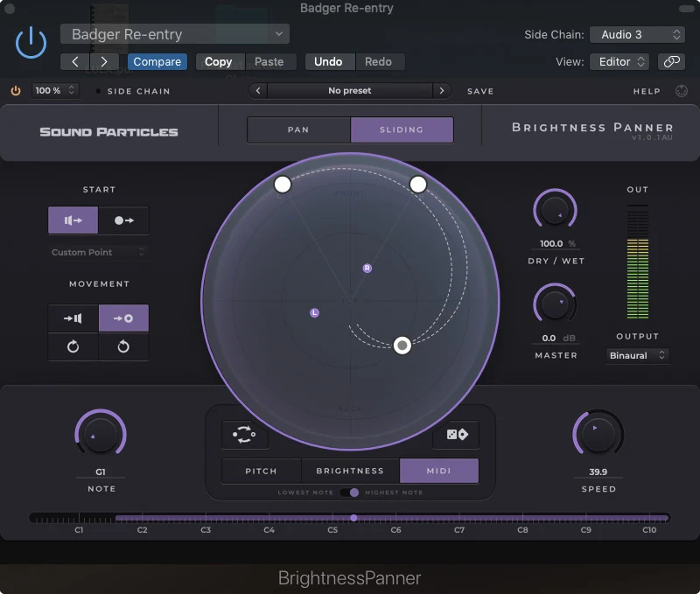Select the PITCH mode tab
This screenshot has width=700, height=594.
[261, 471]
